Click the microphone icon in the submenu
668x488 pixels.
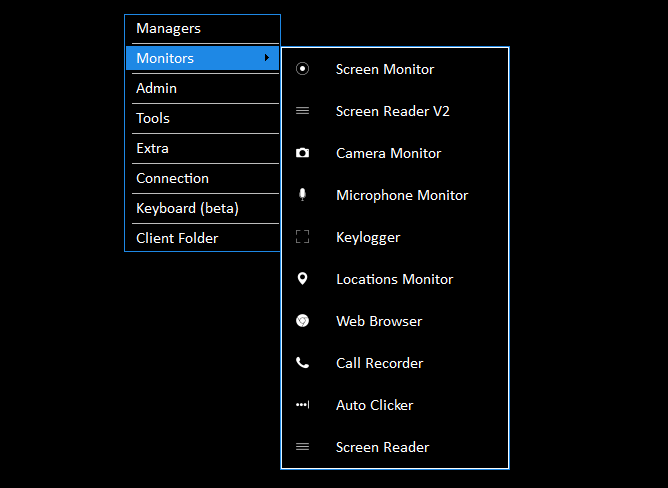tap(303, 195)
